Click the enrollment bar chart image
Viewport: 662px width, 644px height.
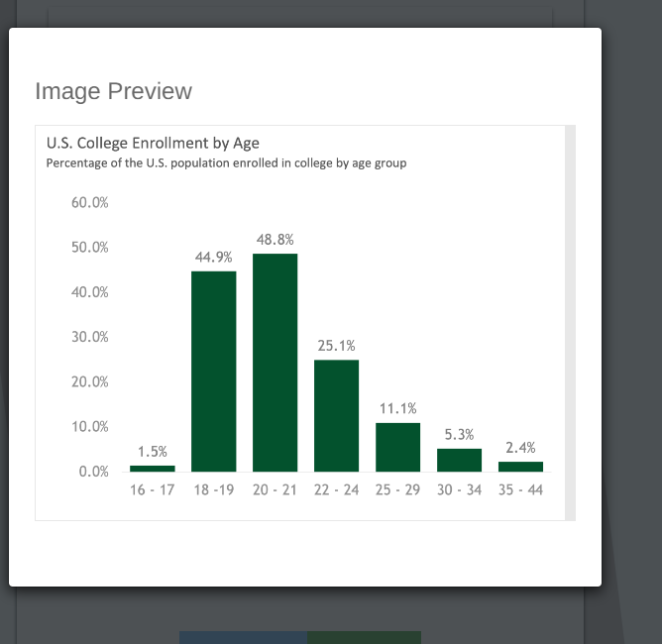coord(300,323)
